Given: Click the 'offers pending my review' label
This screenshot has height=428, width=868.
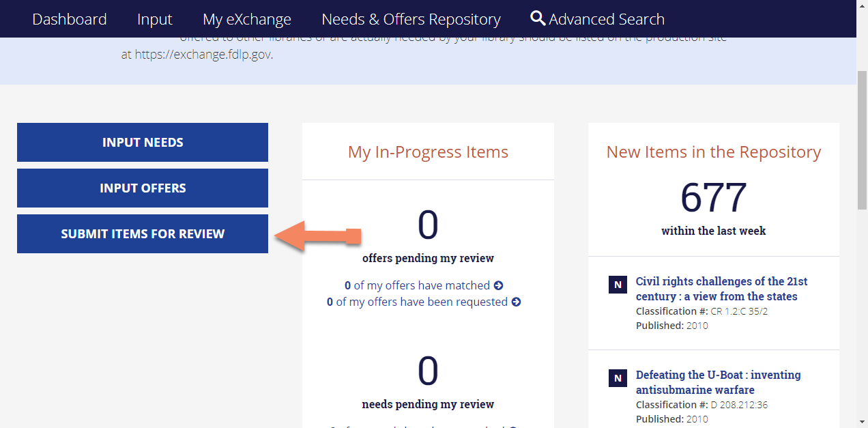Looking at the screenshot, I should [x=428, y=258].
